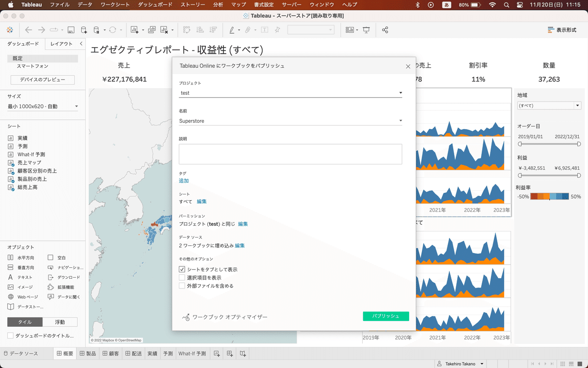The height and width of the screenshot is (368, 588).
Task: Expand the new worksheet dropdown arrow in toolbar
Action: [143, 30]
